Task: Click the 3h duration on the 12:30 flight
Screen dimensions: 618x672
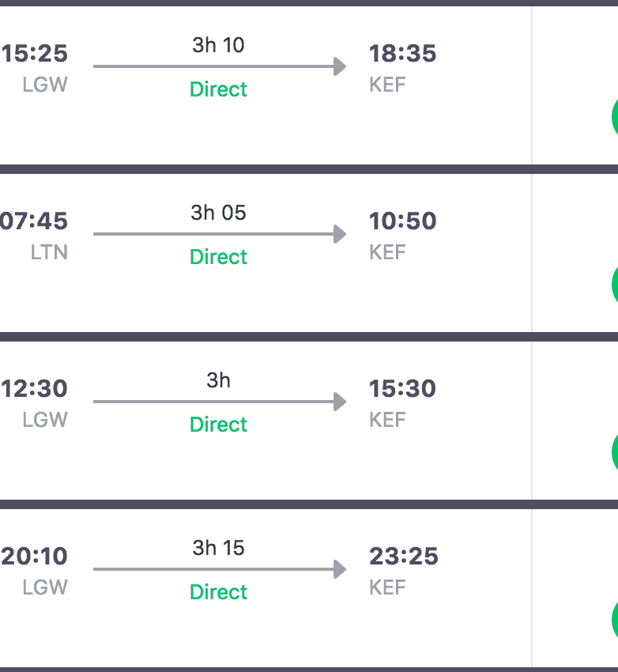Action: [x=219, y=380]
